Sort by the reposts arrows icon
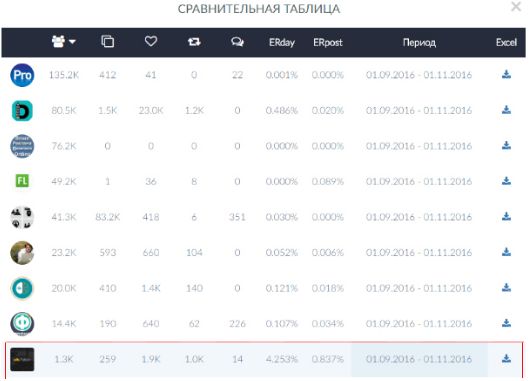529x381 pixels. [x=194, y=42]
